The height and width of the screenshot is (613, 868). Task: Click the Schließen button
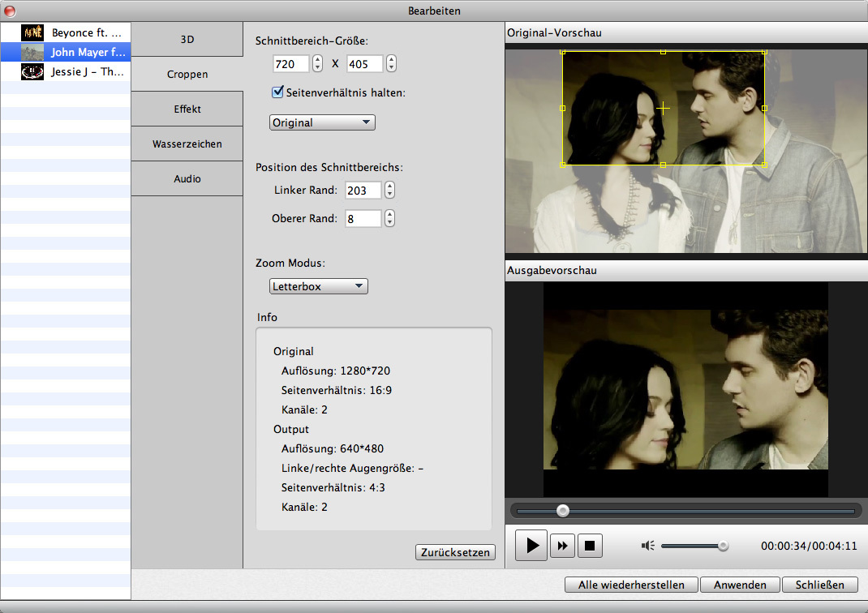coord(820,585)
